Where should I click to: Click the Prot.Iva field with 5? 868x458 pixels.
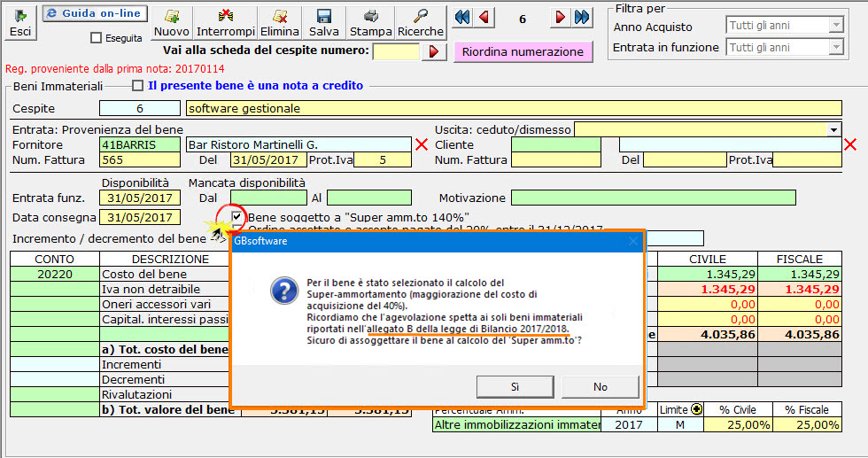[x=383, y=160]
